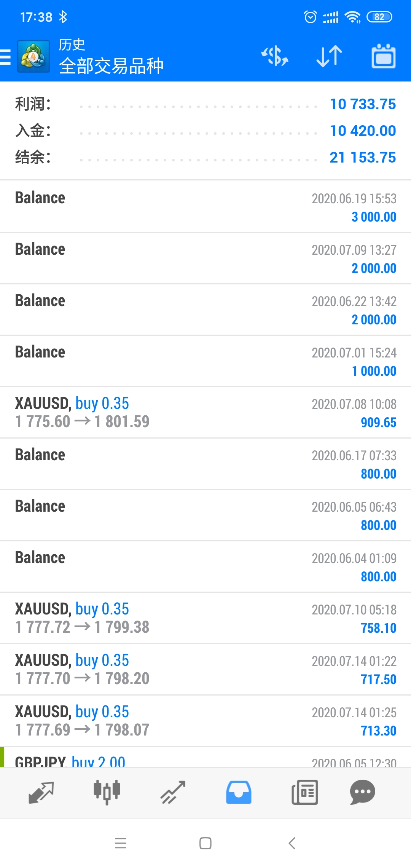The width and height of the screenshot is (411, 868).
Task: Select the 3 000.00 Balance entry
Action: click(205, 207)
